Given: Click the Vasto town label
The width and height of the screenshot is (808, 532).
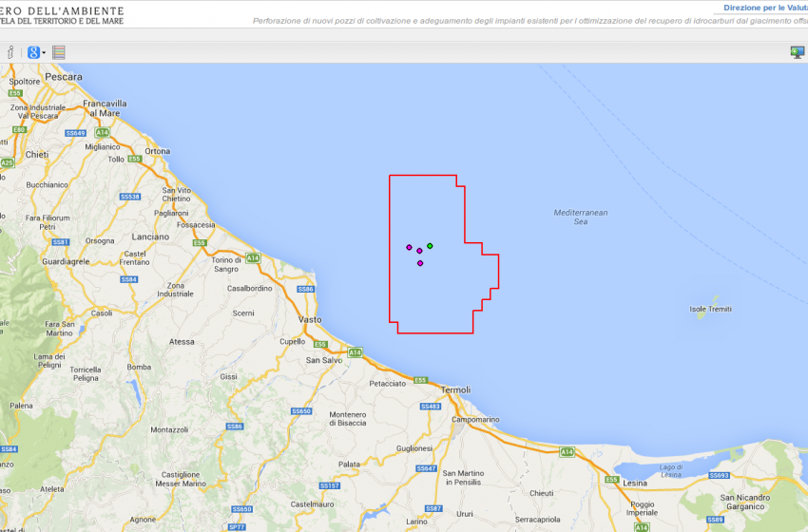Looking at the screenshot, I should point(310,320).
